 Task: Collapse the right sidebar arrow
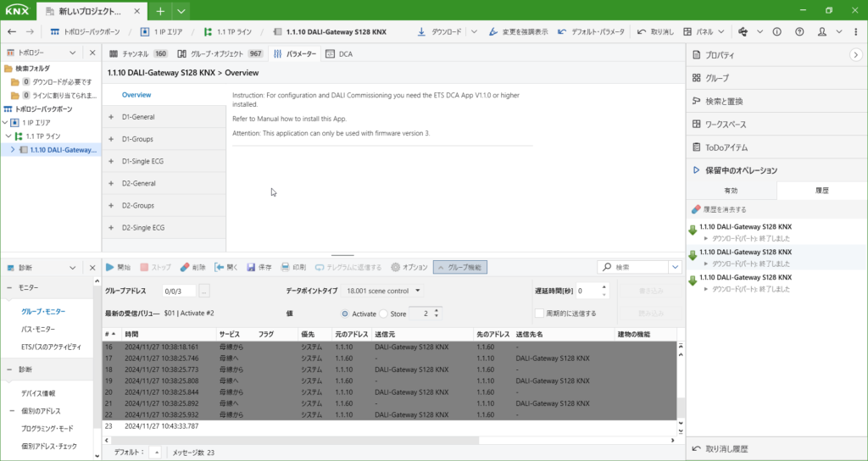[856, 55]
